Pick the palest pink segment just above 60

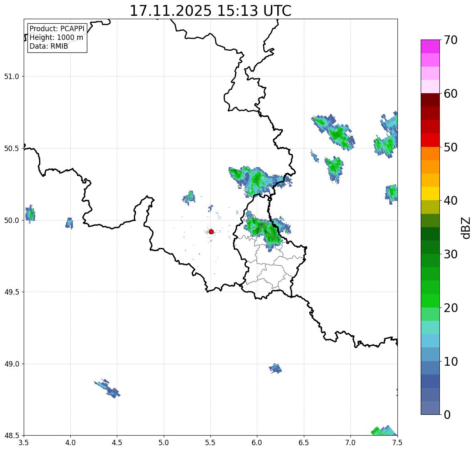[x=430, y=87]
